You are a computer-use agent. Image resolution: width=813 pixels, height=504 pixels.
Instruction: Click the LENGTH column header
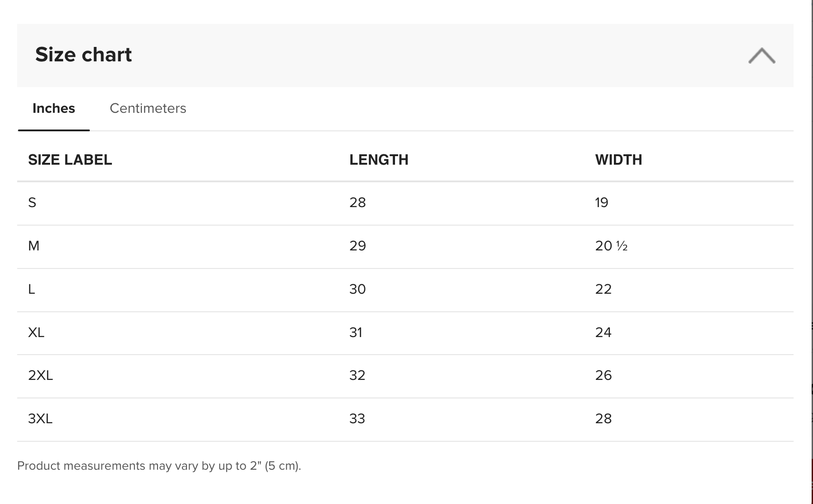click(379, 160)
